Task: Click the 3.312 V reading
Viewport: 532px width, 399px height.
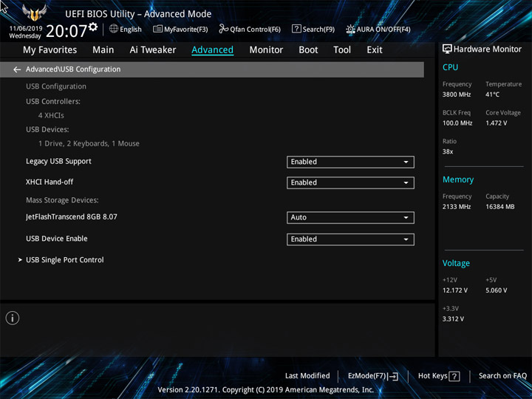Action: (453, 319)
